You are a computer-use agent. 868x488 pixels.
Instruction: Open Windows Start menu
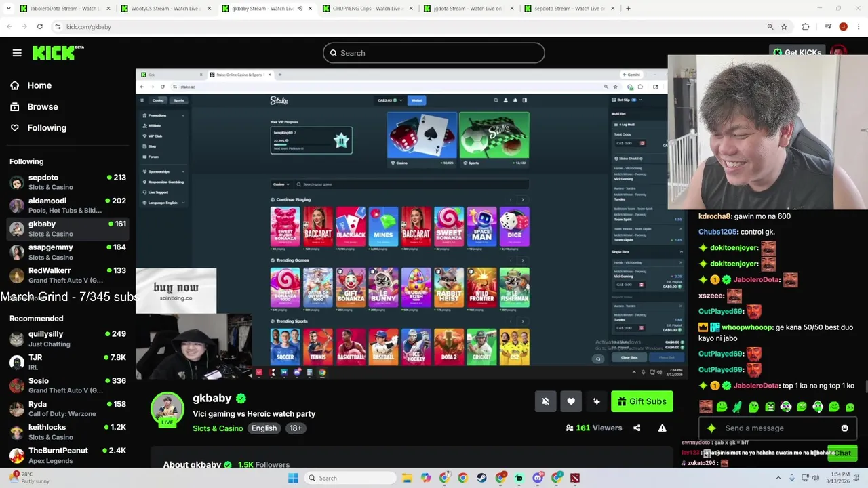tap(293, 478)
